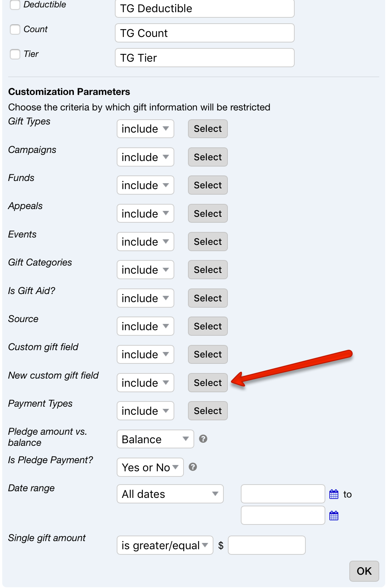The height and width of the screenshot is (588, 387).
Task: Open the Pledge amount vs. balance dropdown
Action: (x=155, y=439)
